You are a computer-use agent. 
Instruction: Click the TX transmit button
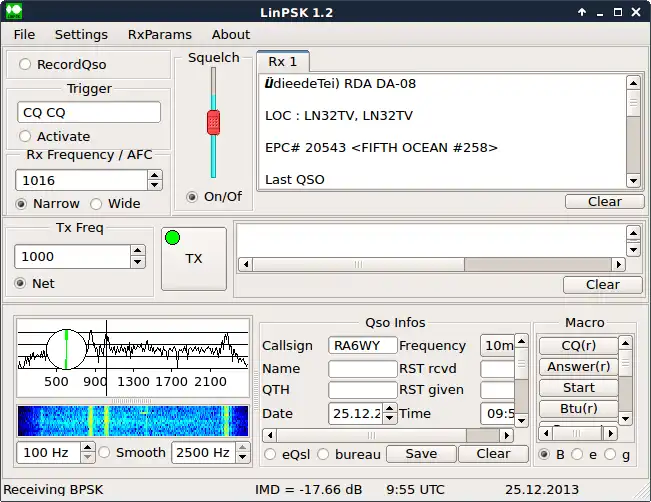pyautogui.click(x=194, y=259)
